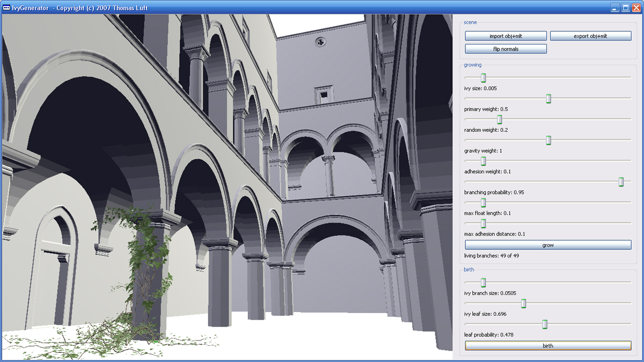Click the import obj+mlt button

pos(506,36)
